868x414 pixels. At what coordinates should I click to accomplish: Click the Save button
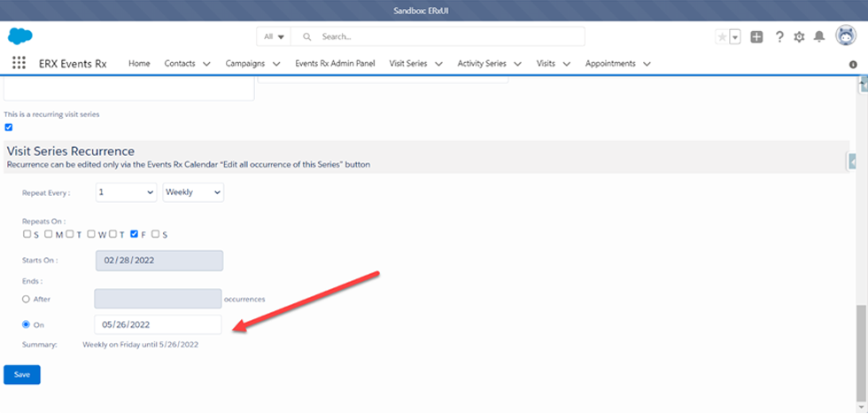pos(22,374)
